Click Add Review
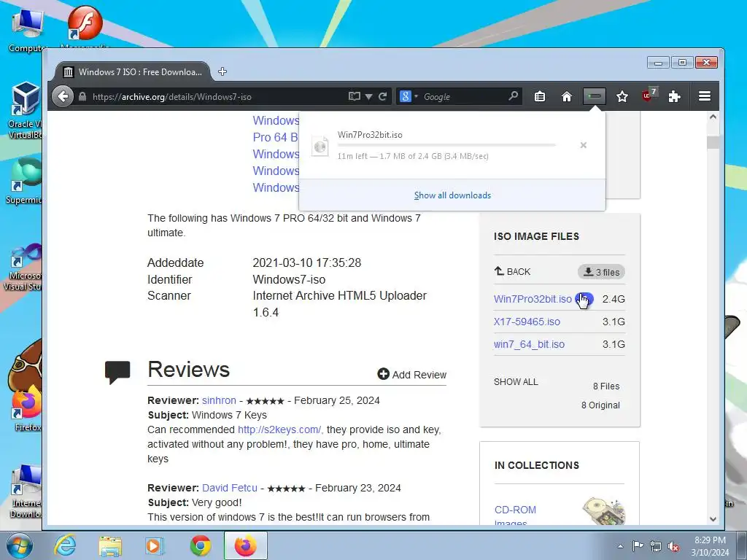Viewport: 747px width, 560px height. click(x=412, y=375)
